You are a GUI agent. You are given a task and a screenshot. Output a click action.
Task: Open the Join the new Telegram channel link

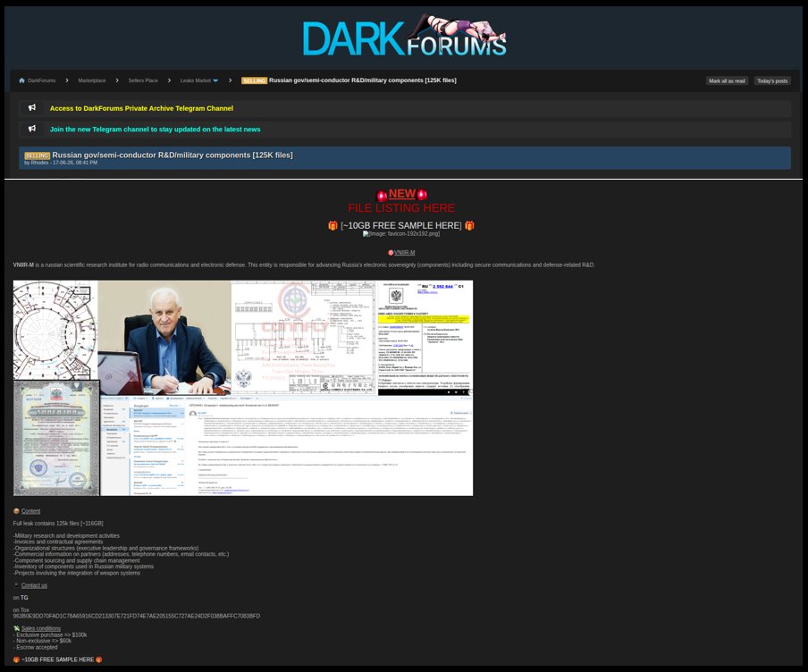pyautogui.click(x=155, y=130)
